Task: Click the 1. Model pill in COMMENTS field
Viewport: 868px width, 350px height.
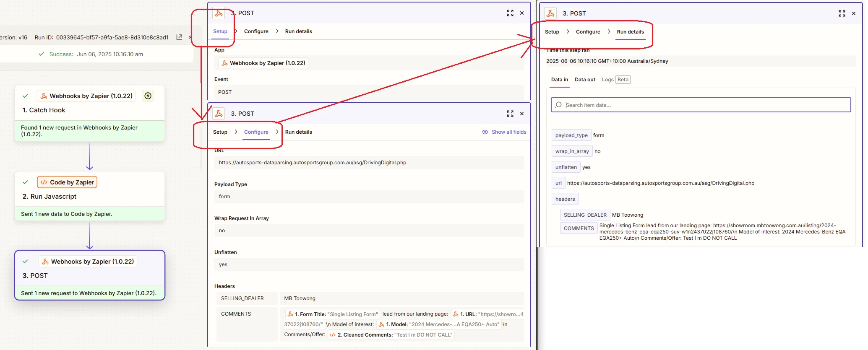Action: 438,324
